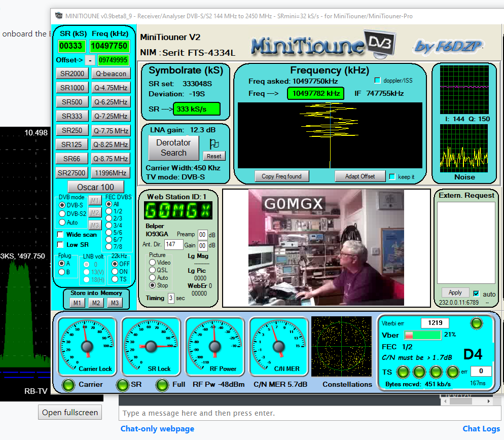Screen dimensions: 504x440
Task: Click the Derotator Search button
Action: [x=173, y=148]
